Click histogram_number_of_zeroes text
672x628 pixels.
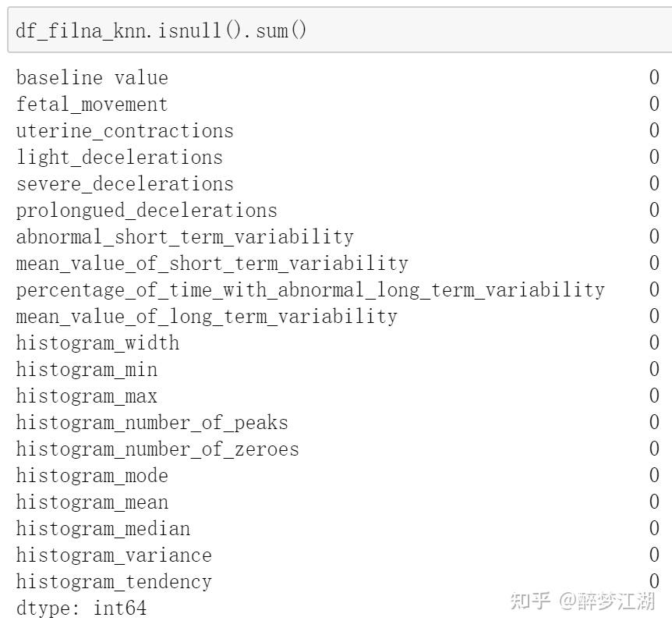[x=157, y=449]
